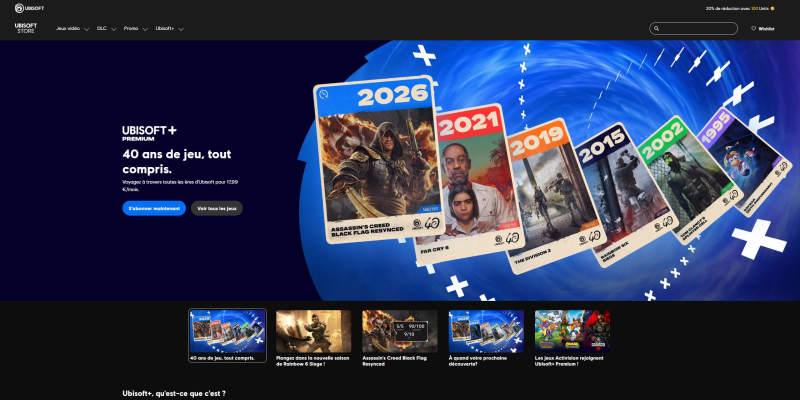Open the Ubisoft Store home logo
The height and width of the screenshot is (400, 800).
(26, 28)
